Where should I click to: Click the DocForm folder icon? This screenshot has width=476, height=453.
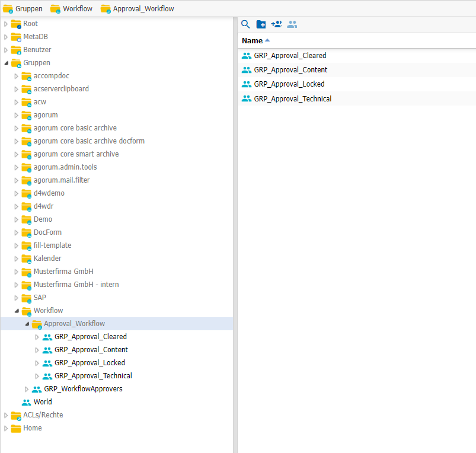coord(27,232)
